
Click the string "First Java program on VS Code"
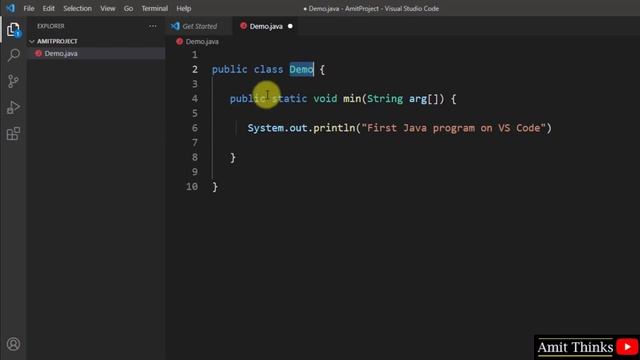[x=453, y=128]
